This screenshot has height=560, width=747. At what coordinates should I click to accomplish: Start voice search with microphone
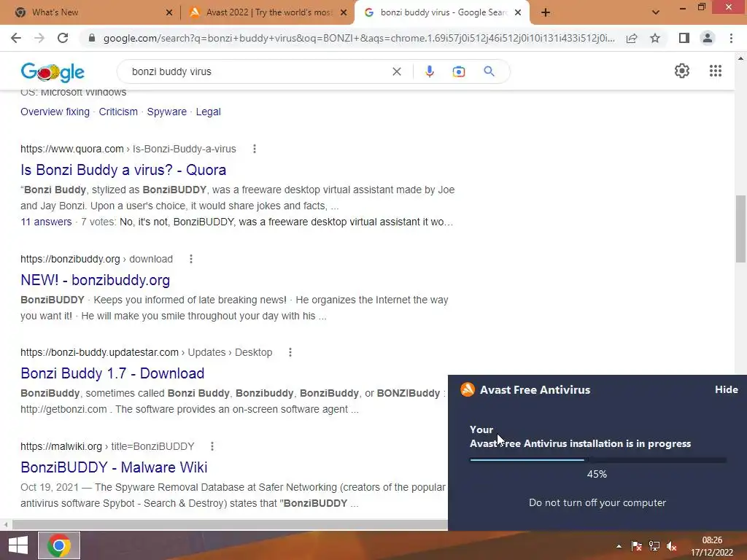coord(429,71)
